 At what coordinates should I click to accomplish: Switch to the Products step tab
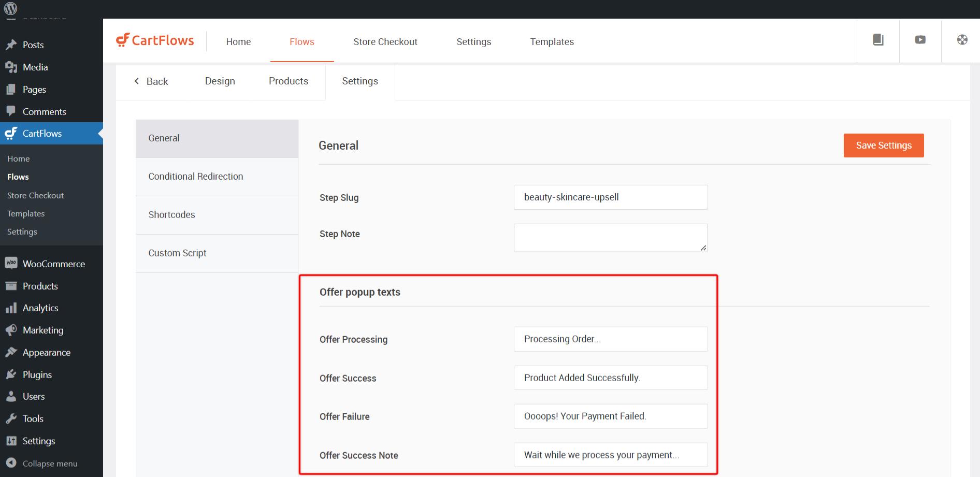(x=288, y=81)
